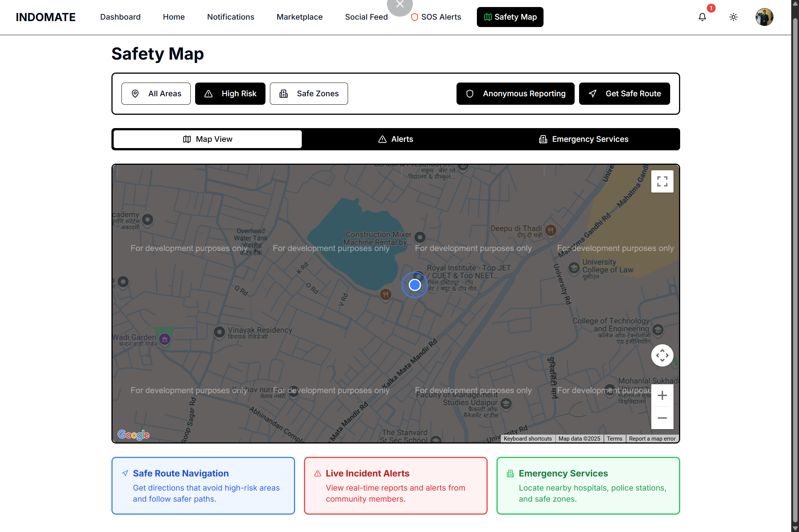Open the user profile avatar

coord(764,17)
